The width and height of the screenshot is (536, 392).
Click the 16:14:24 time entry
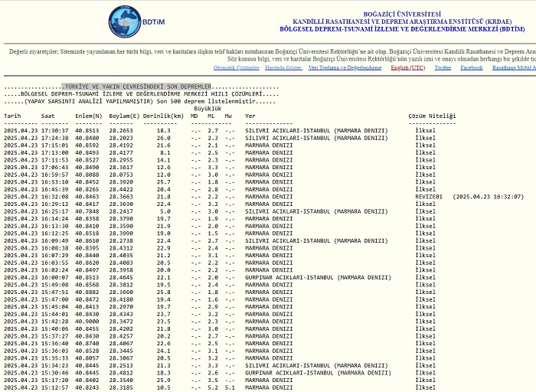coord(54,219)
